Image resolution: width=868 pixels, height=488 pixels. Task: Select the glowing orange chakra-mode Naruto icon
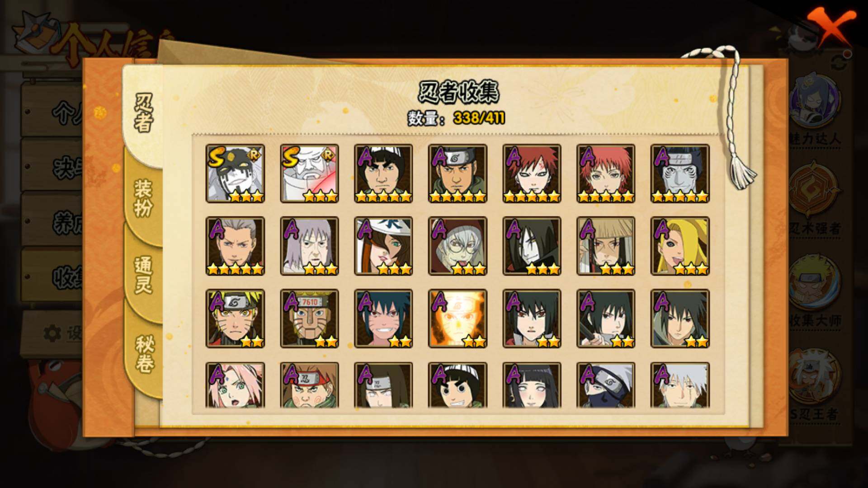(x=458, y=319)
